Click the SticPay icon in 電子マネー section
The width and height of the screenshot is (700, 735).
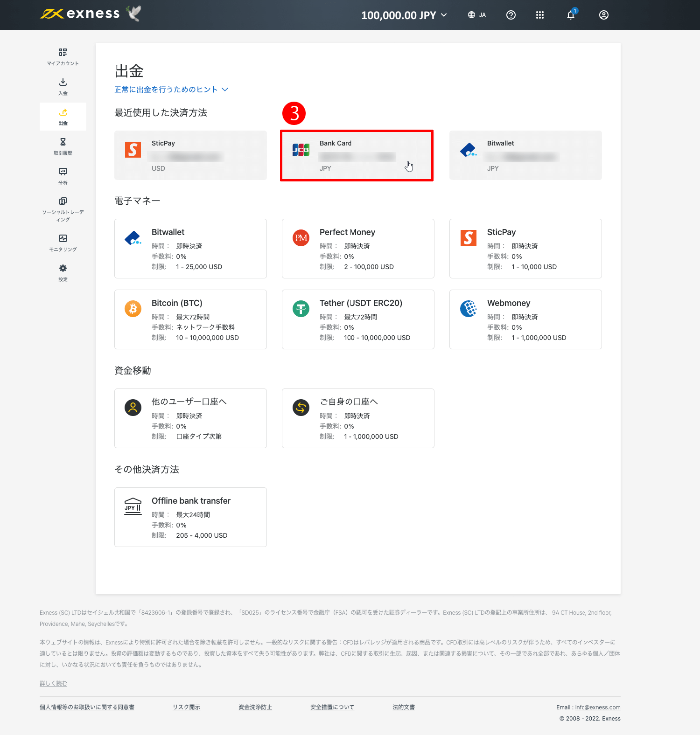[469, 238]
